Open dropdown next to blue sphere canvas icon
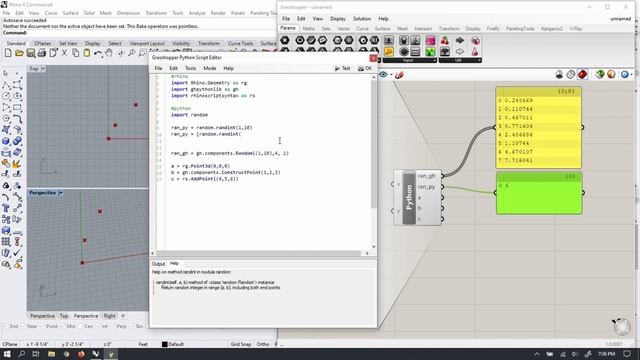Viewport: 640px width, 360px height. pos(631,74)
